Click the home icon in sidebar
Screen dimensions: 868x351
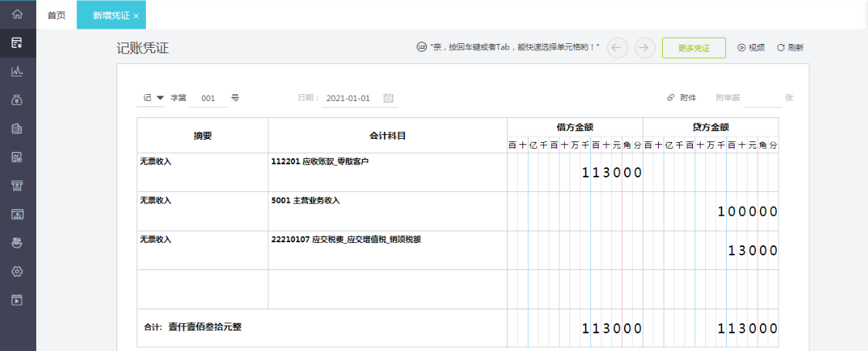click(x=17, y=14)
